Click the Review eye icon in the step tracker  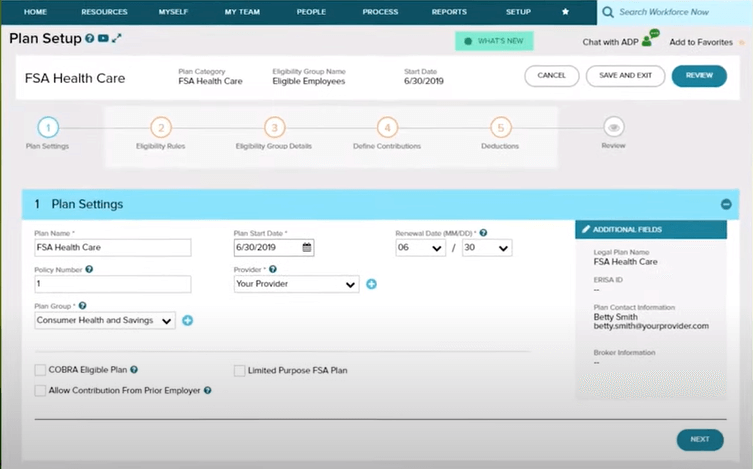click(x=614, y=127)
